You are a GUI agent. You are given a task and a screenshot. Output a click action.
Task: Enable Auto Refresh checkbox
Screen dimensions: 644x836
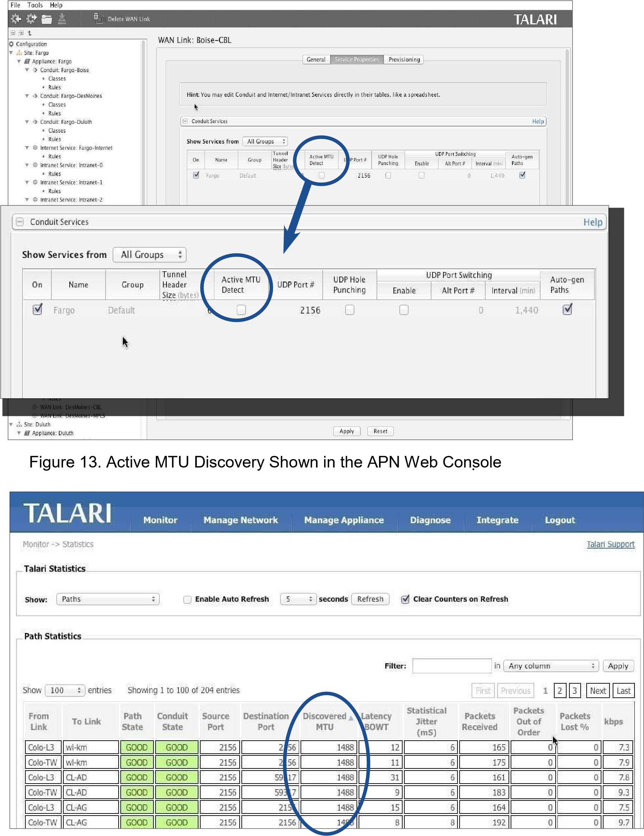click(187, 600)
